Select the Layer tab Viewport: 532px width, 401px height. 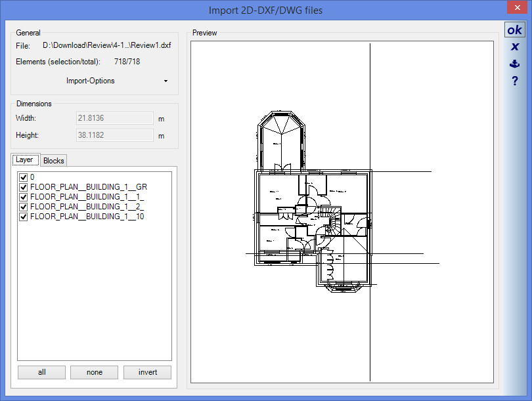click(26, 159)
